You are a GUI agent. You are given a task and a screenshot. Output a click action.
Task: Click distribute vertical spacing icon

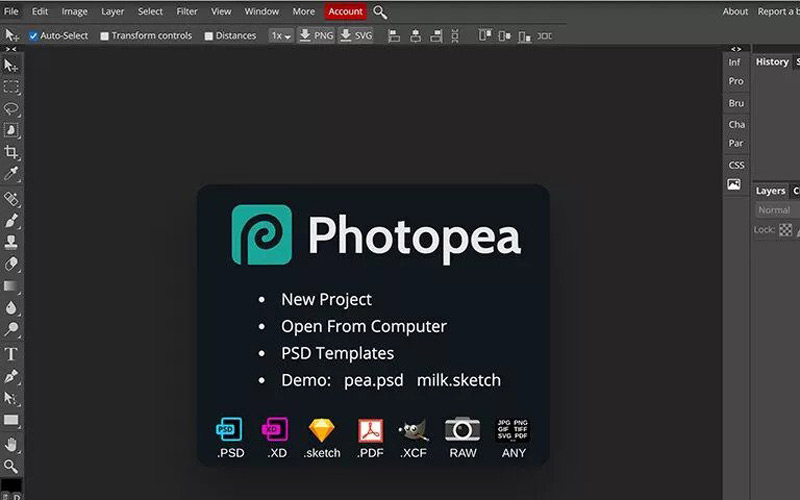click(x=455, y=36)
